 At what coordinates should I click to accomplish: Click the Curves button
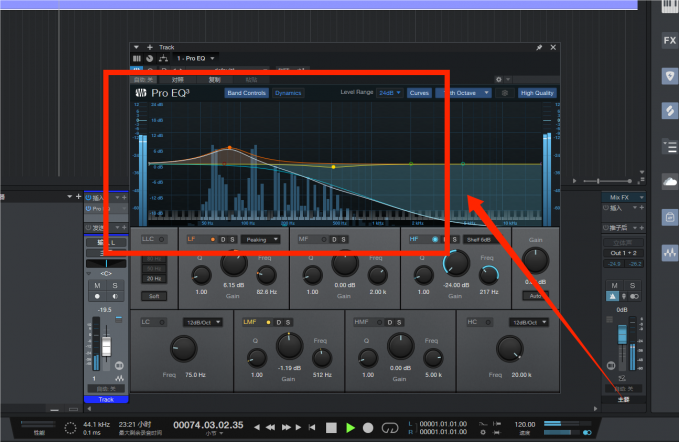(419, 93)
